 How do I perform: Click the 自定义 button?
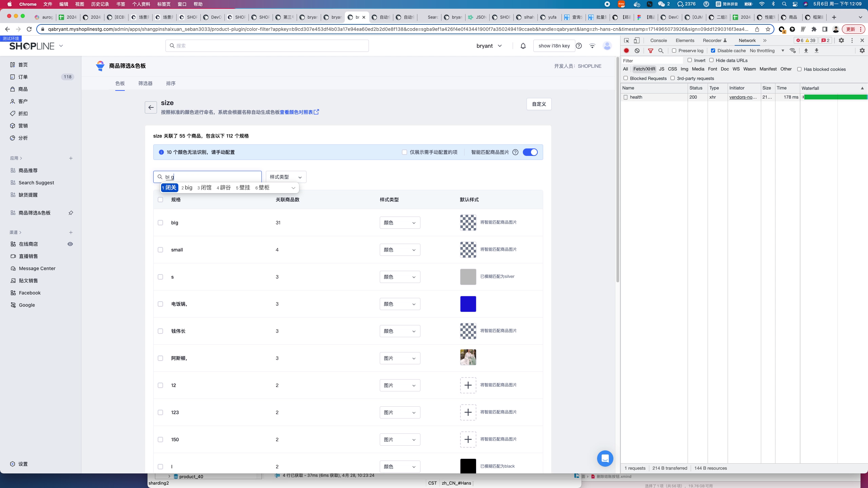tap(539, 104)
